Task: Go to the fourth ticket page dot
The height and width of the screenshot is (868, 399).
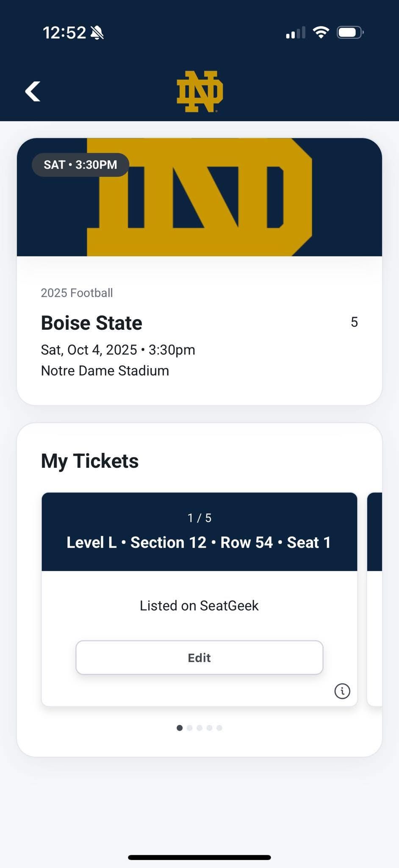Action: (209, 728)
